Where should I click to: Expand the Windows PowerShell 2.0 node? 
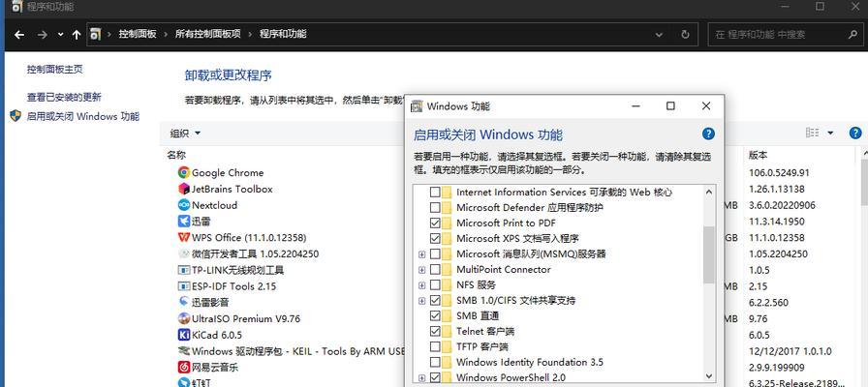pyautogui.click(x=421, y=378)
